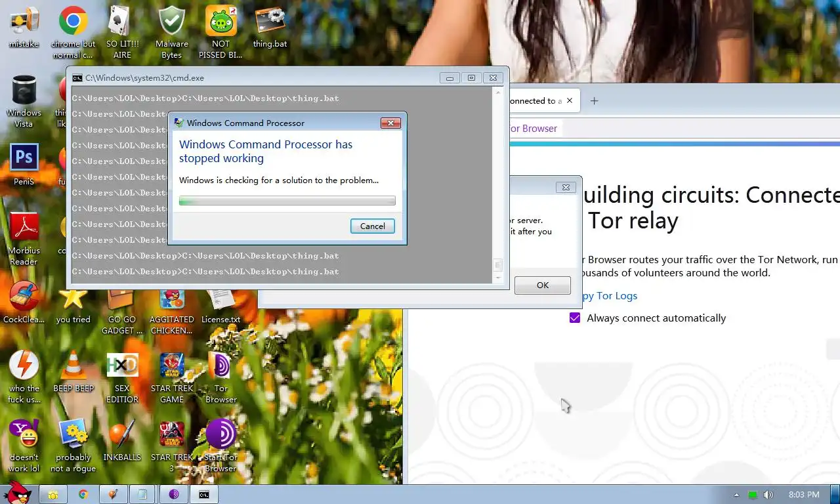Select the thing.bat desktop file

pyautogui.click(x=270, y=28)
